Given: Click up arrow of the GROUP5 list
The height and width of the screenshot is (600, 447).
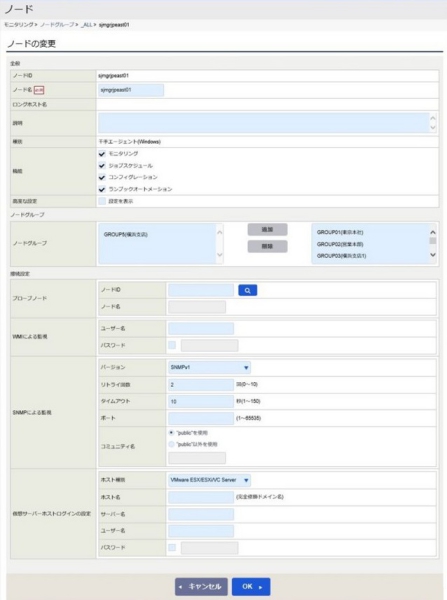Looking at the screenshot, I should point(220,232).
